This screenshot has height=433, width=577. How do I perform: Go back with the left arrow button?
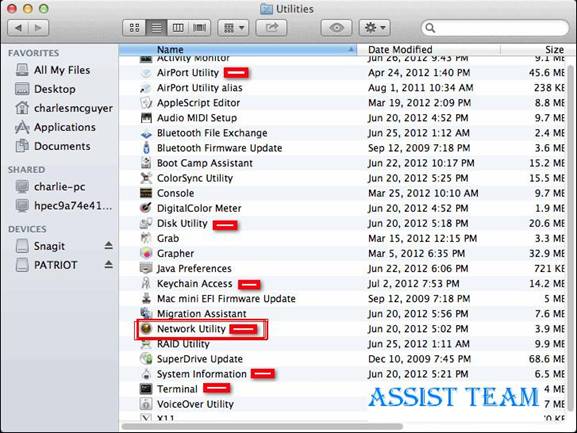pos(18,28)
